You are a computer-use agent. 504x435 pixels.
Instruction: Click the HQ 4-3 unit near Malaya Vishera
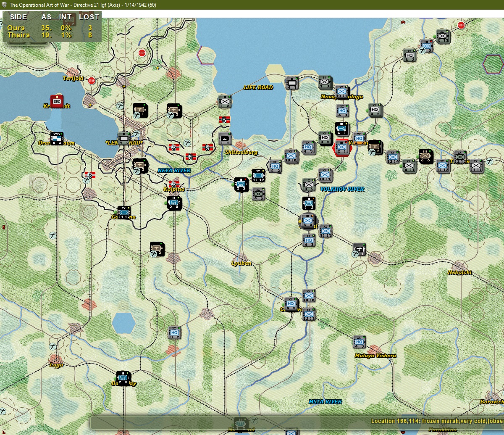tap(359, 342)
